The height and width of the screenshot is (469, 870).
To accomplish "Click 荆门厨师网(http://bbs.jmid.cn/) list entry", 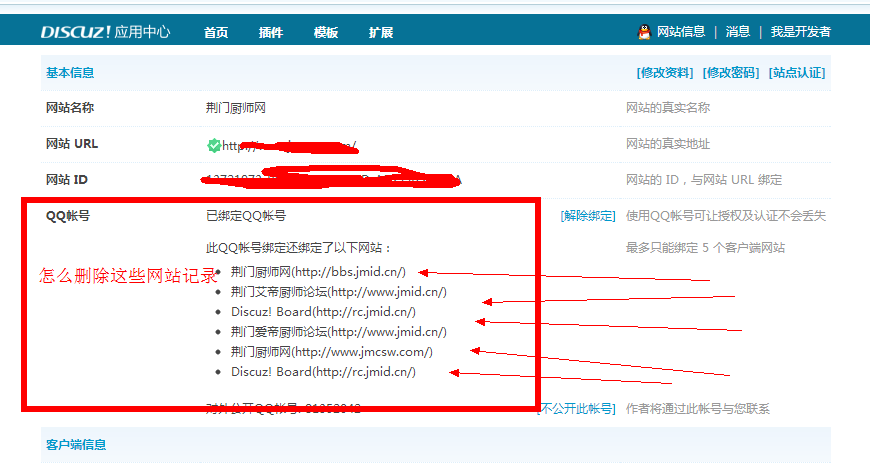I will (318, 272).
